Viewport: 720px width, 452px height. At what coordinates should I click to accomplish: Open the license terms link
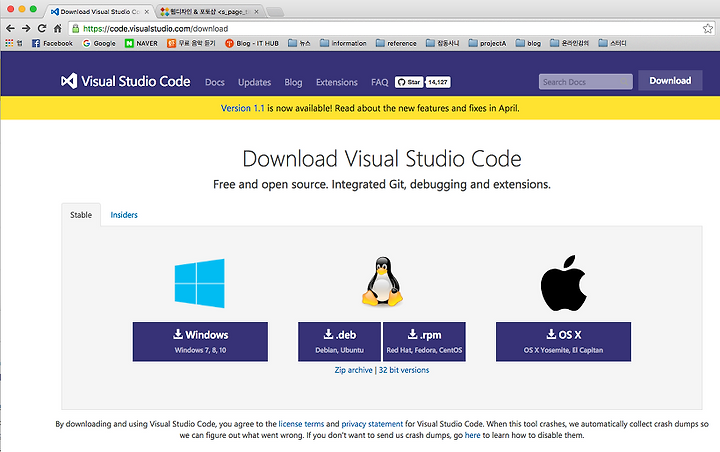pyautogui.click(x=301, y=424)
